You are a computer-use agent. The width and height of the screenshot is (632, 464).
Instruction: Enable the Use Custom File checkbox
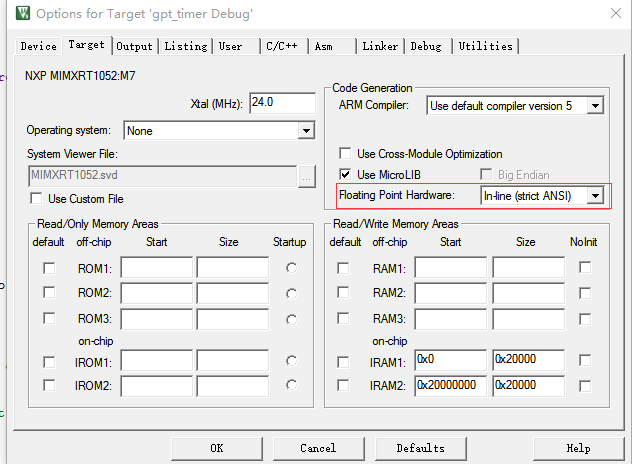click(x=36, y=199)
